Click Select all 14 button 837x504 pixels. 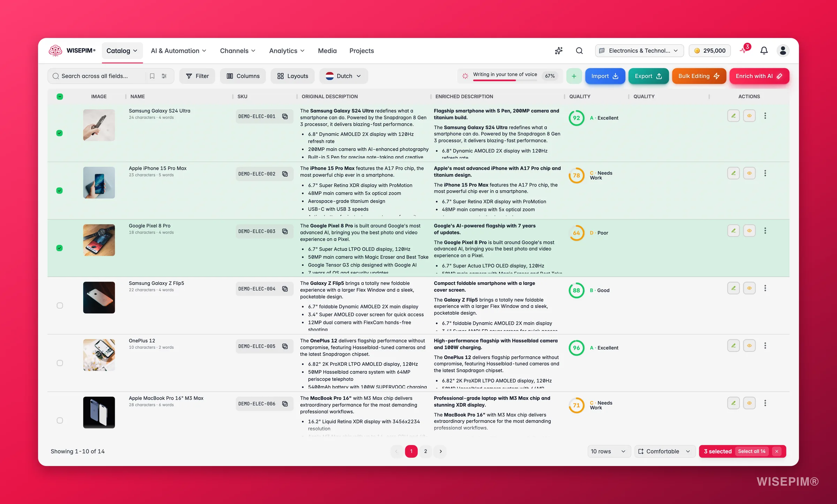[x=752, y=451]
